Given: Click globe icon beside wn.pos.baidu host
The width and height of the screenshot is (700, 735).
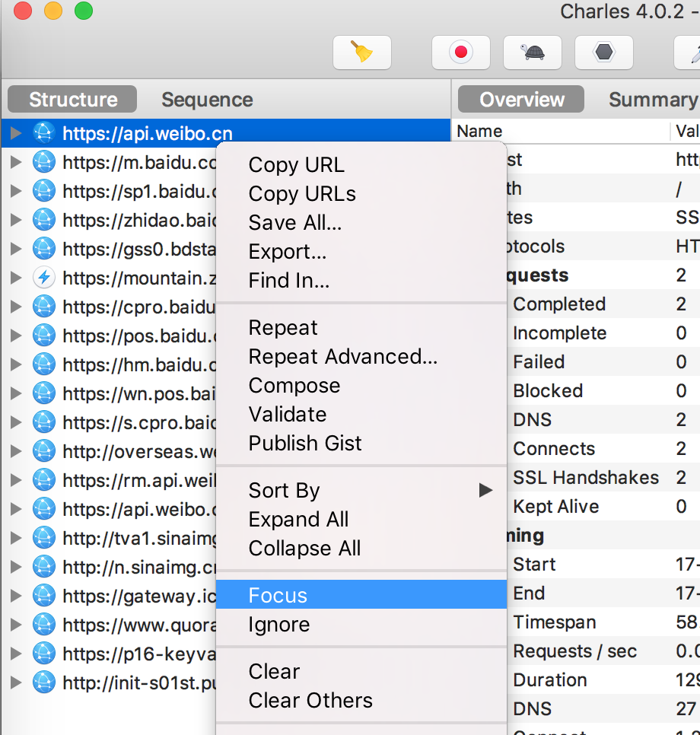Looking at the screenshot, I should (44, 393).
